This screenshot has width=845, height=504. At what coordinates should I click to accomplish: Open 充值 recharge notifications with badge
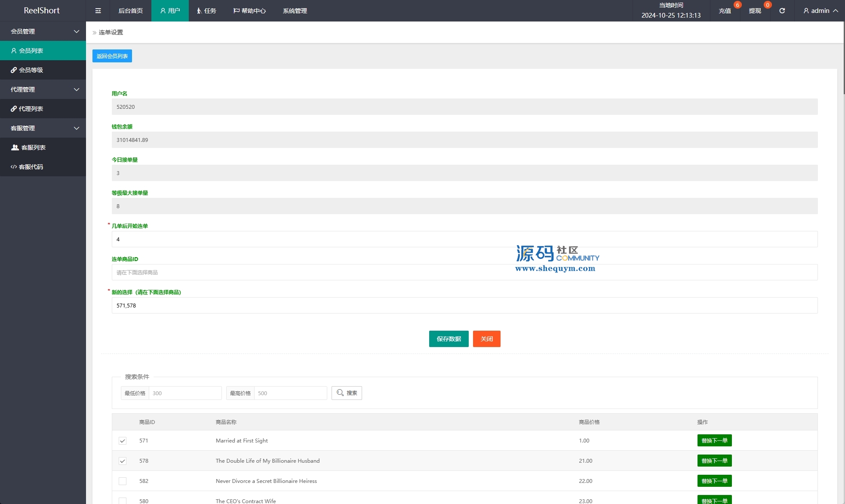pos(725,11)
